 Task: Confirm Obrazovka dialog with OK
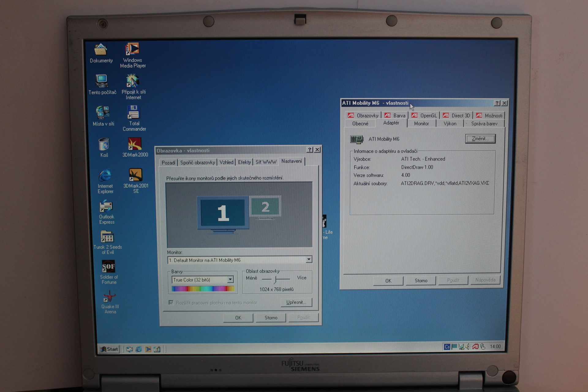[238, 318]
